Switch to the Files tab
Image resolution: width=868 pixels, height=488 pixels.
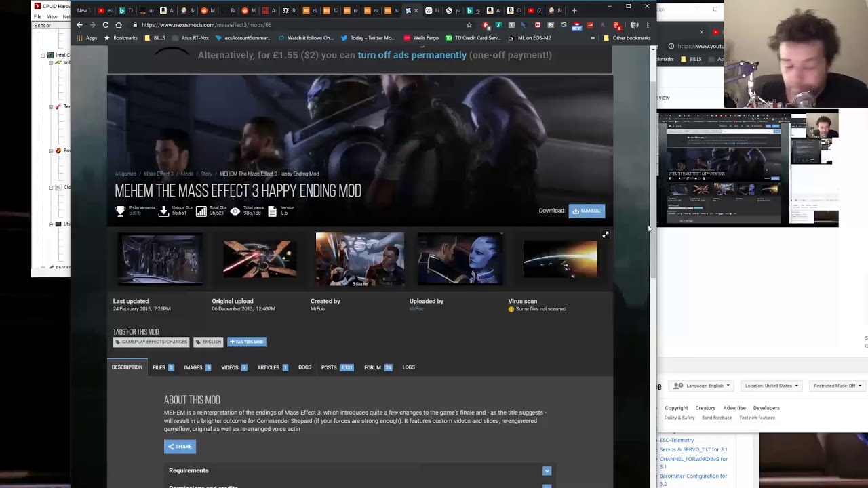click(163, 367)
